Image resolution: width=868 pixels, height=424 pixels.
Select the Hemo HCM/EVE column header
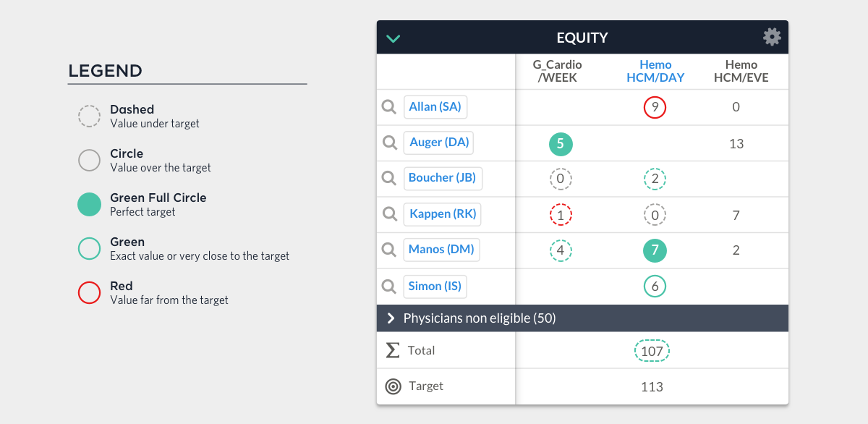click(x=741, y=71)
